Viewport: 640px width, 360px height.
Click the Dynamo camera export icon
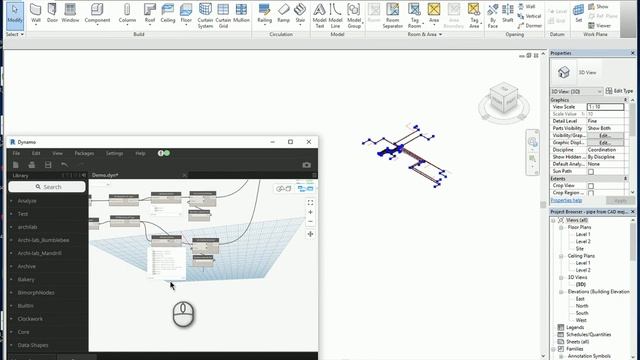click(x=307, y=165)
